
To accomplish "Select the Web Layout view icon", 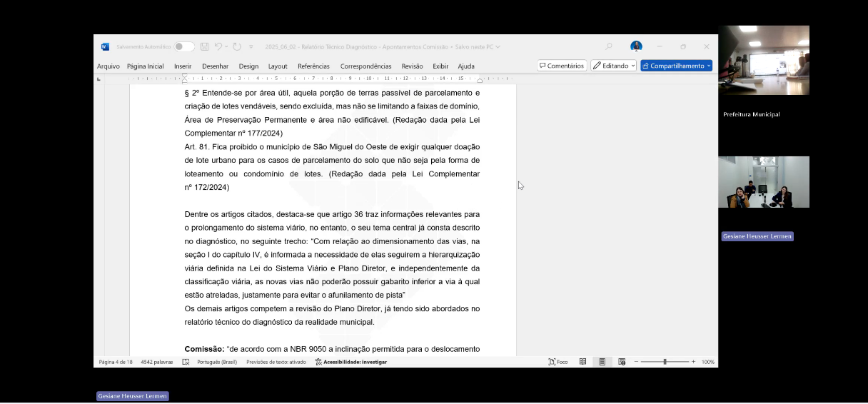I will point(622,362).
